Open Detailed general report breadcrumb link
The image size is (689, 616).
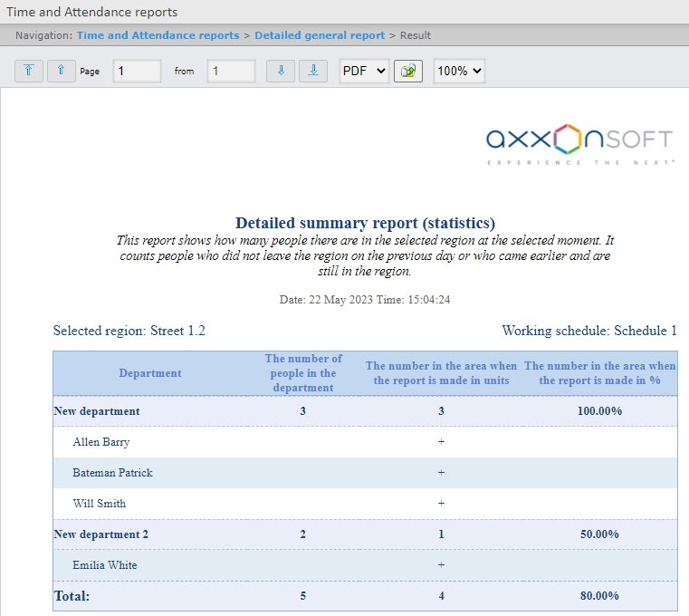coord(320,35)
